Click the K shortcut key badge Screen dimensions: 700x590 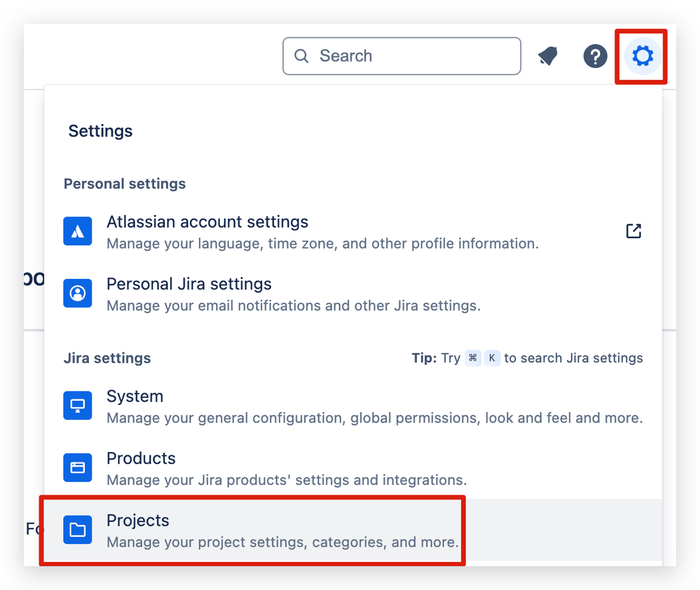(x=492, y=358)
